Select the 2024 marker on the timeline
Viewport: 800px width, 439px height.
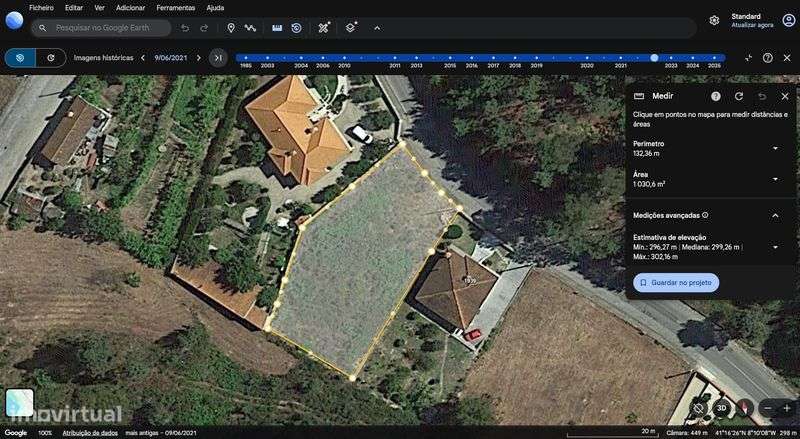692,58
